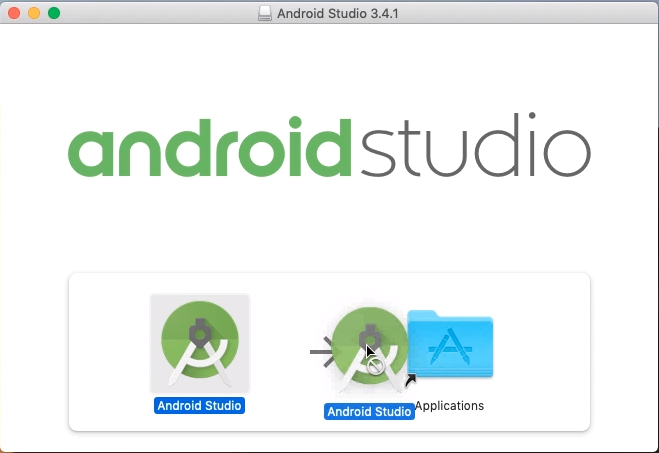
Task: Click the disk icon in title bar
Action: (265, 13)
